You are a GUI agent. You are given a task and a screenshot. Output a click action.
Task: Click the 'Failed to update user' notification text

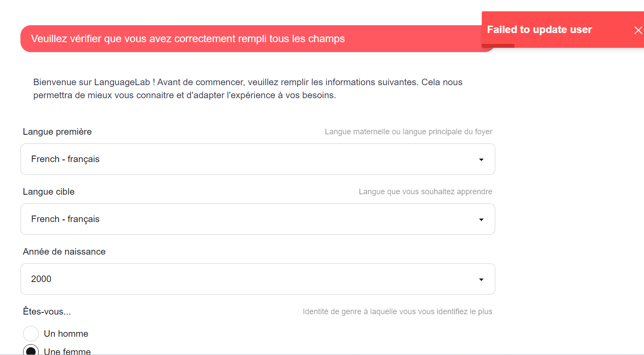[539, 30]
